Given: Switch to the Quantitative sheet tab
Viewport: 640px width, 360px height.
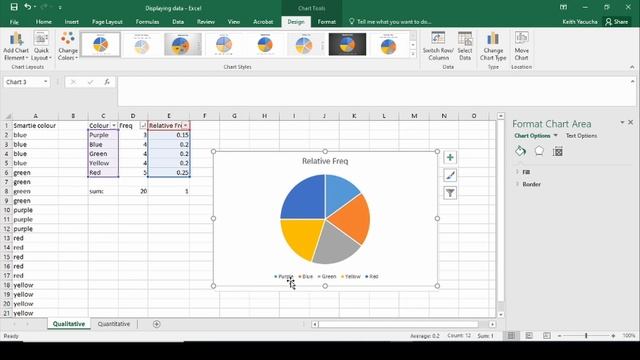Looking at the screenshot, I should pos(113,324).
